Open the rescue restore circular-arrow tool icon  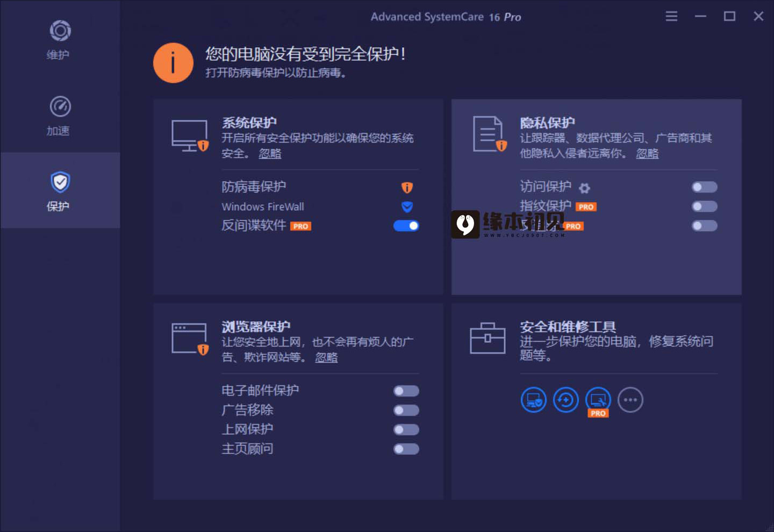(x=566, y=400)
